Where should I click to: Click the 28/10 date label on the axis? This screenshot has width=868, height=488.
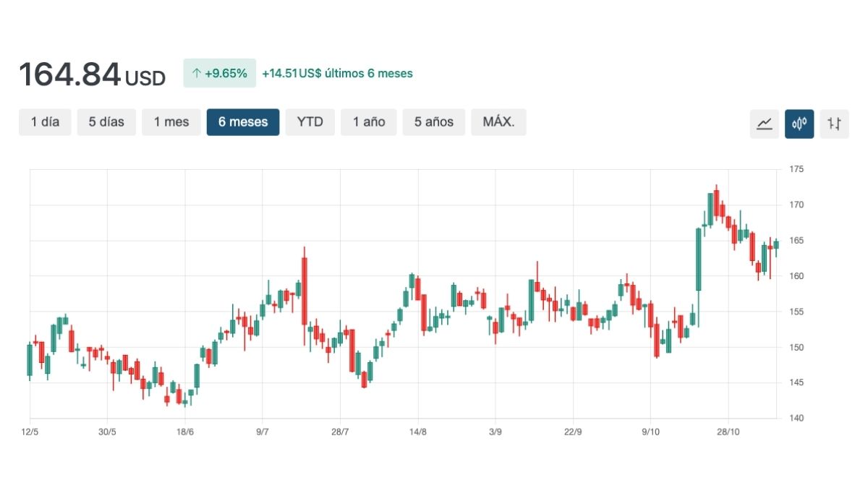pyautogui.click(x=728, y=432)
